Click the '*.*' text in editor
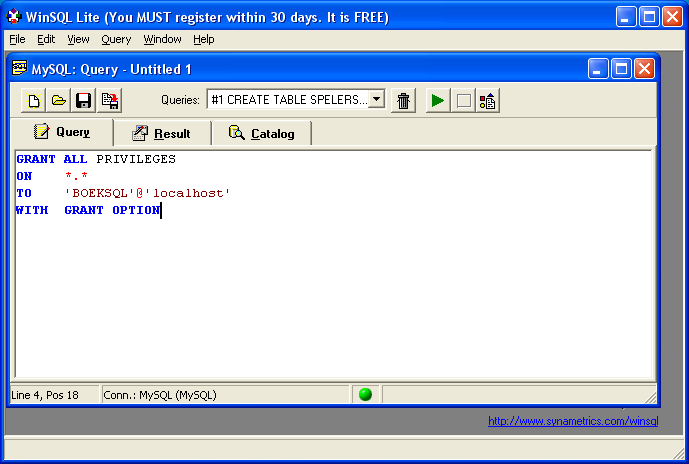The width and height of the screenshot is (689, 464). (76, 176)
